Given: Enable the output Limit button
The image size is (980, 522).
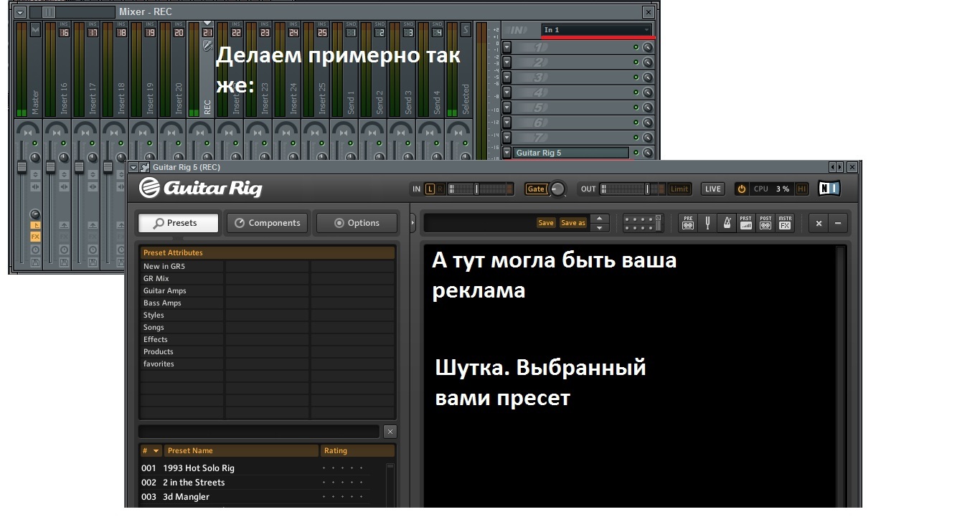Looking at the screenshot, I should [x=679, y=189].
